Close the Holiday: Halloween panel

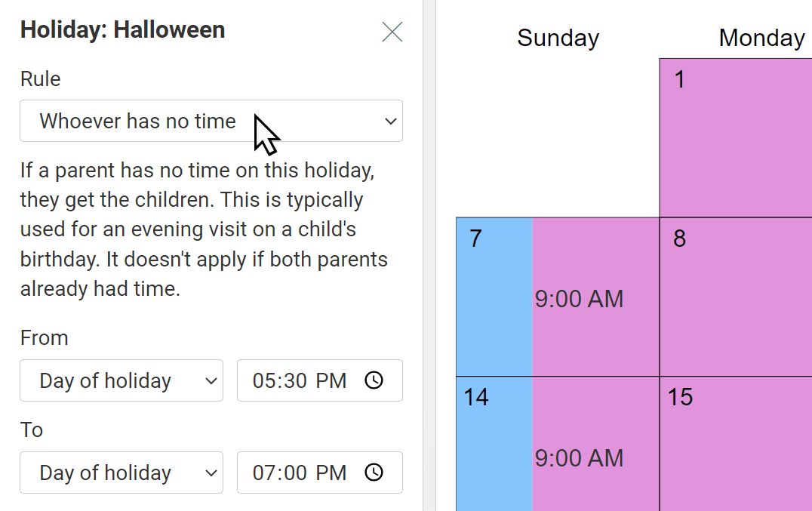tap(392, 32)
